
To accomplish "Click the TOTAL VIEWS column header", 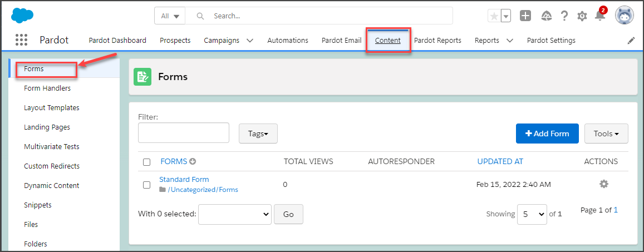I will click(308, 161).
